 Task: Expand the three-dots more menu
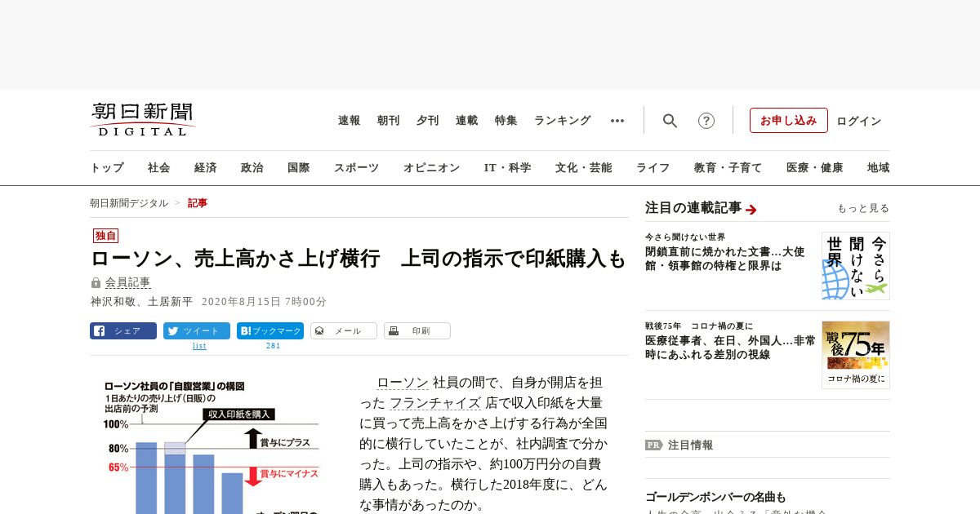click(x=617, y=121)
